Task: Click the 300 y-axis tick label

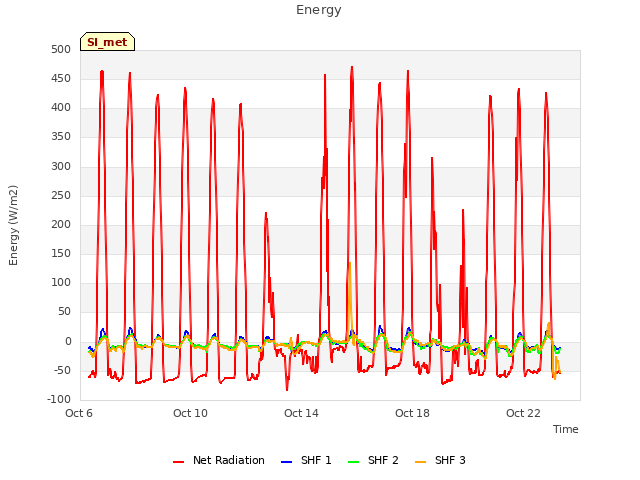Action: [x=61, y=167]
